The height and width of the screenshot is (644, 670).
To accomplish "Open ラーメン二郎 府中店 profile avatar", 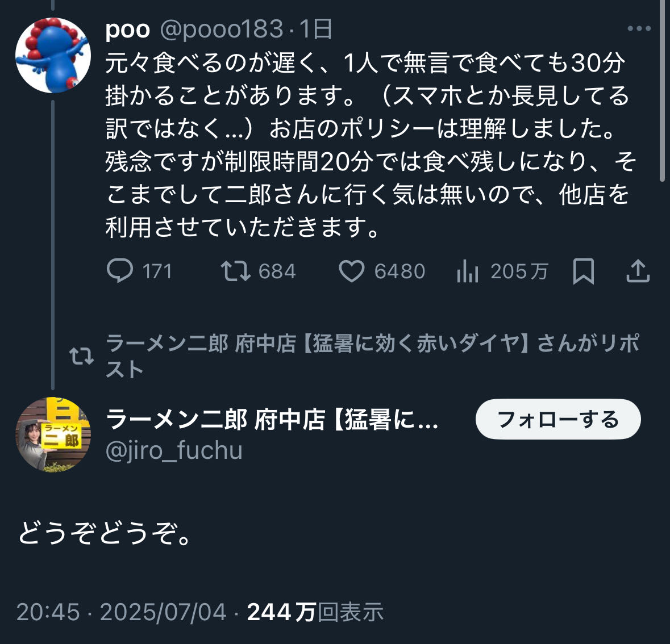I will (53, 435).
